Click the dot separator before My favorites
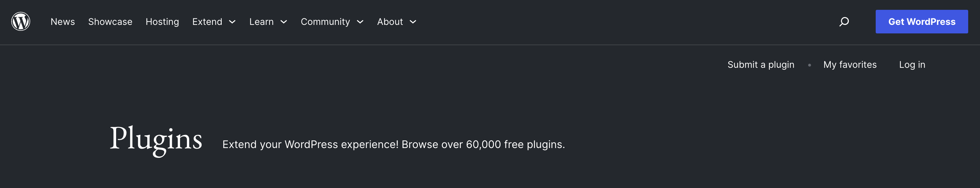The image size is (980, 188). click(x=809, y=65)
